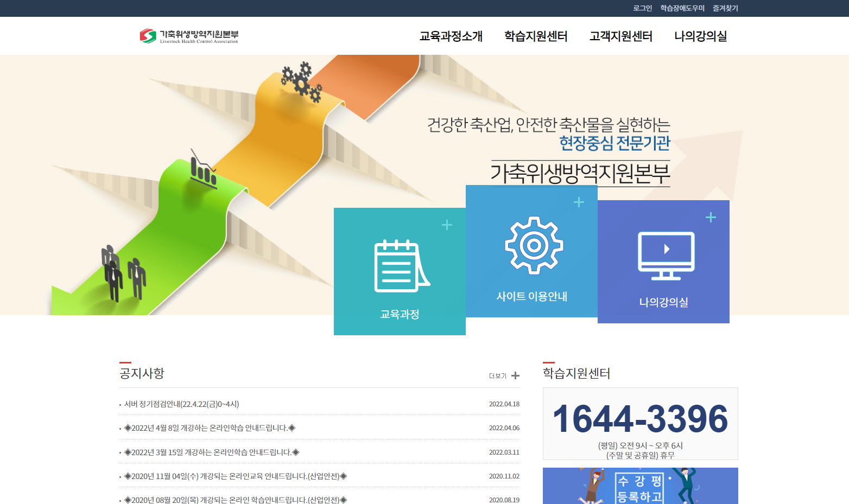Open the 학습지원센터 menu
849x504 pixels.
(x=536, y=36)
